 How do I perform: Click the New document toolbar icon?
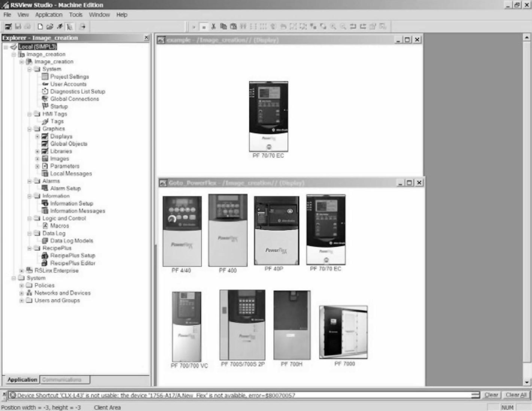(40, 27)
